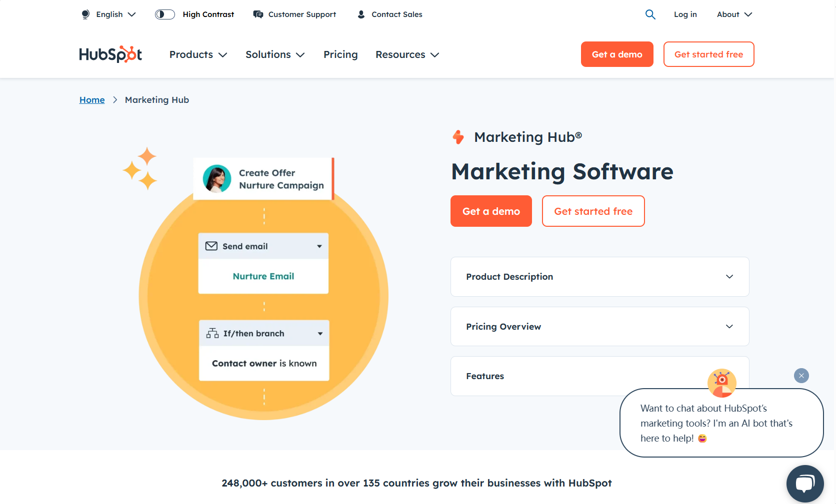Expand the Products menu
Viewport: 836px width, 504px height.
(198, 54)
